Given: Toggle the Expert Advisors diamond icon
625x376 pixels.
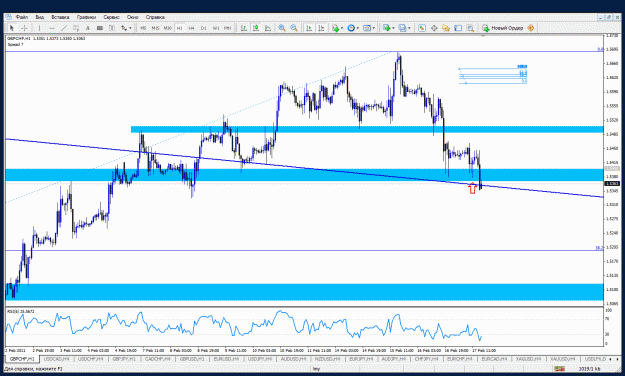Looking at the screenshot, I should [531, 28].
